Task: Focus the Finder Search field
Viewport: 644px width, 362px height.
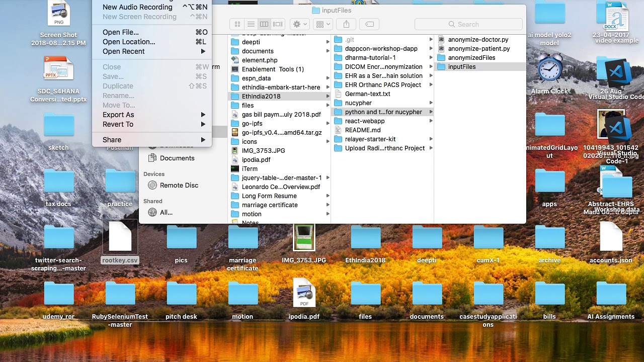Action: coord(468,24)
